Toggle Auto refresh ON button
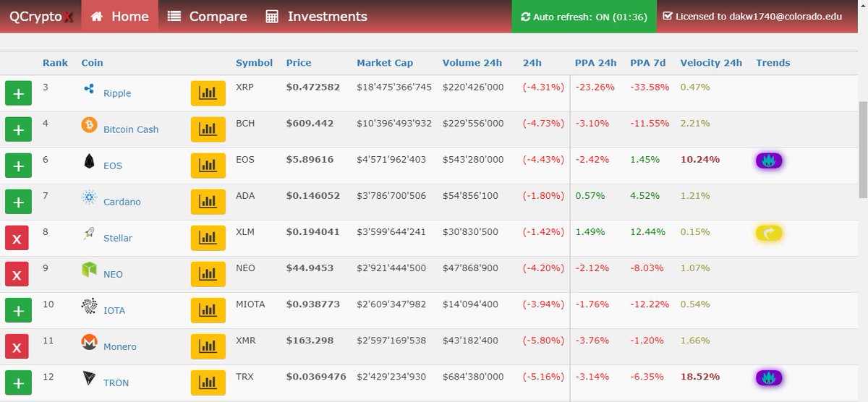Screen dimensions: 868x402 [x=584, y=16]
